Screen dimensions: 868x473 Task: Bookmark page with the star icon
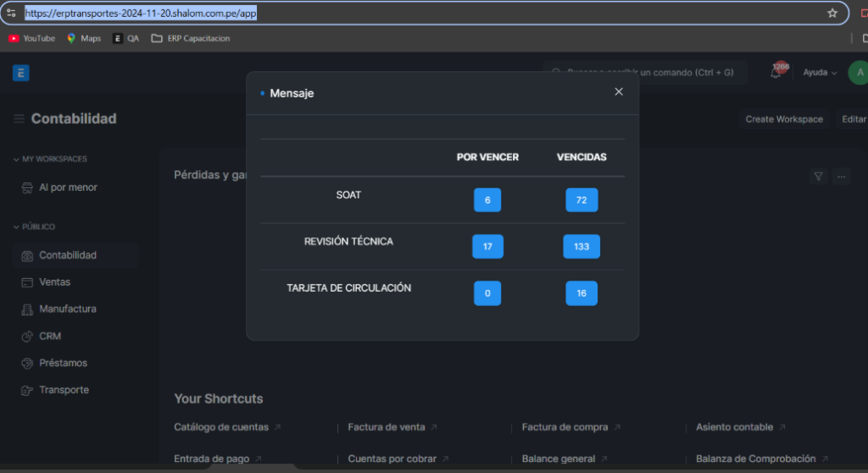832,13
